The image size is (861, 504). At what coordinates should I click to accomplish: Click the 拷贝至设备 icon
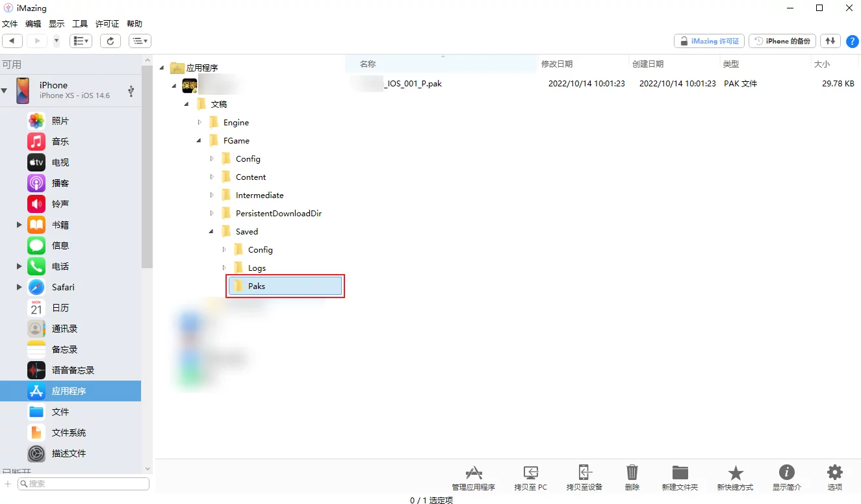click(x=584, y=473)
